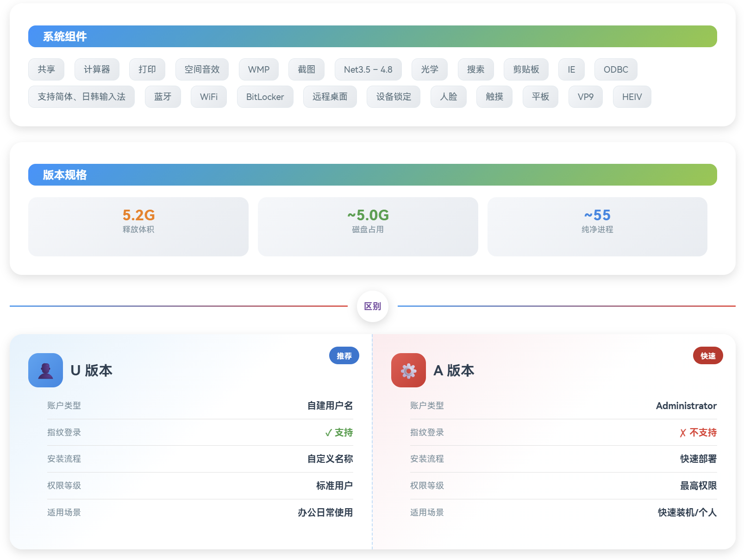Click the 自定义名称 value
The height and width of the screenshot is (560, 744).
click(x=330, y=459)
